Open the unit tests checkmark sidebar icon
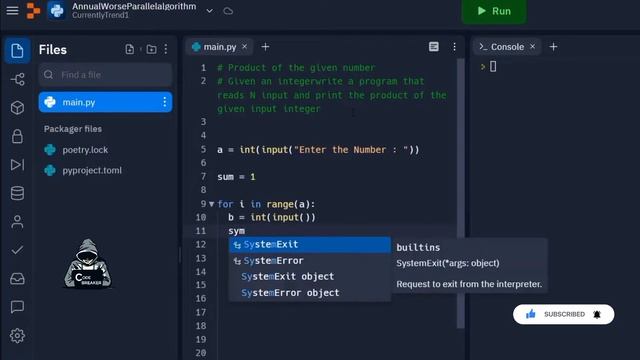The width and height of the screenshot is (640, 360). click(17, 250)
